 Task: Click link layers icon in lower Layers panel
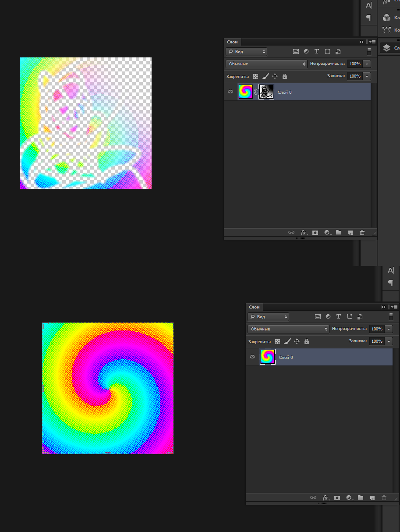[313, 498]
